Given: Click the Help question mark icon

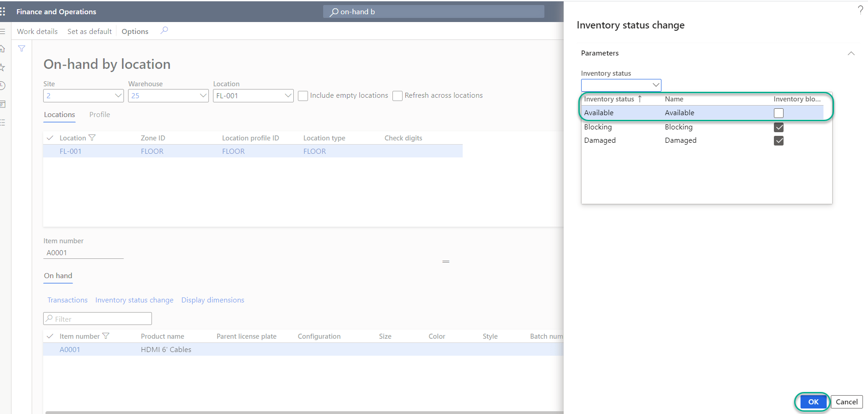Looking at the screenshot, I should pos(861,10).
